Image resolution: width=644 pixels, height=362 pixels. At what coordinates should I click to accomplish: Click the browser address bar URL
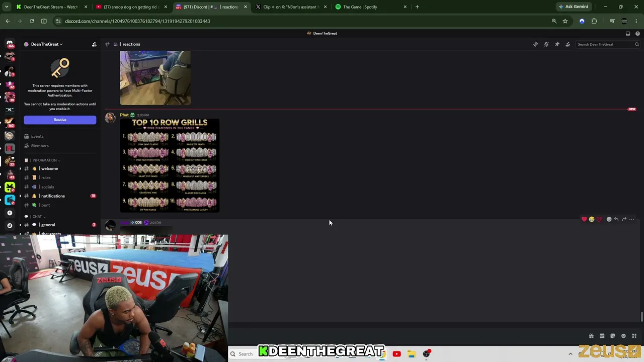[137, 21]
